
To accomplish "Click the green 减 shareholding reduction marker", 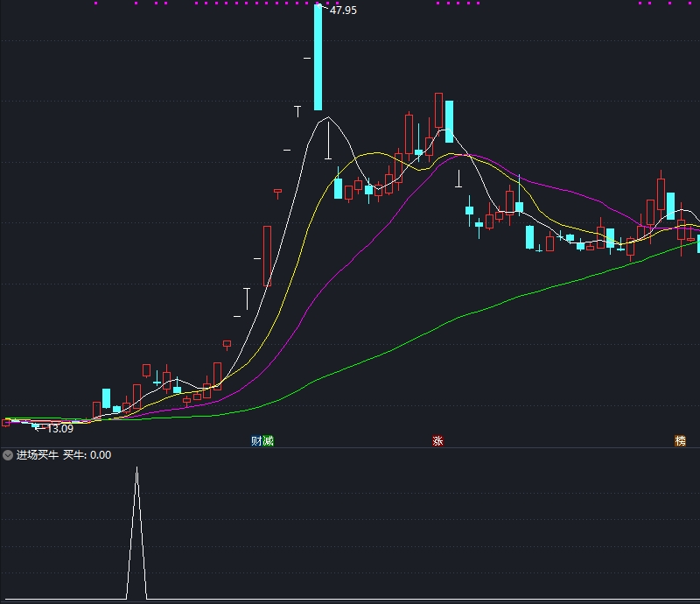I will pos(268,441).
